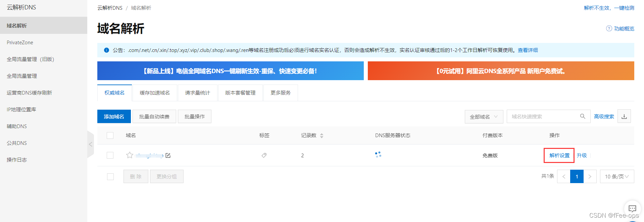644x222 pixels.
Task: Select 域名解析 in the sidebar
Action: (x=44, y=25)
